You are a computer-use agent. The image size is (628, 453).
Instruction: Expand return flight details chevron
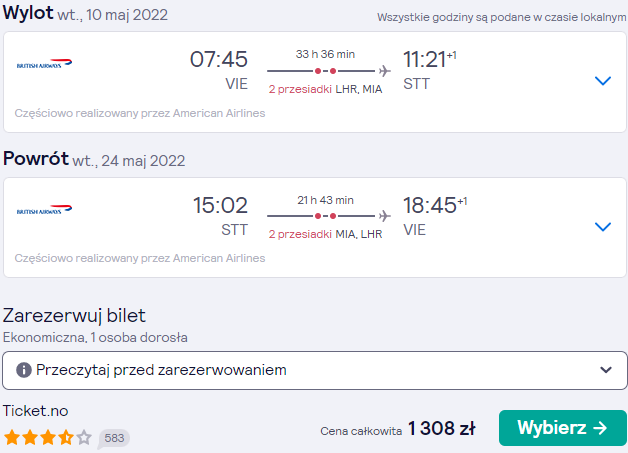point(603,227)
